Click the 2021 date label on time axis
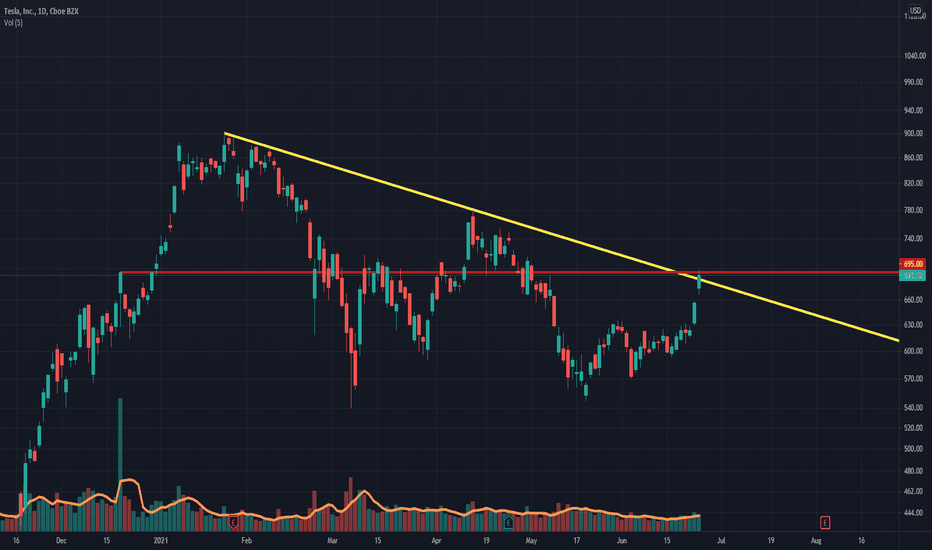This screenshot has width=932, height=550. tap(160, 540)
